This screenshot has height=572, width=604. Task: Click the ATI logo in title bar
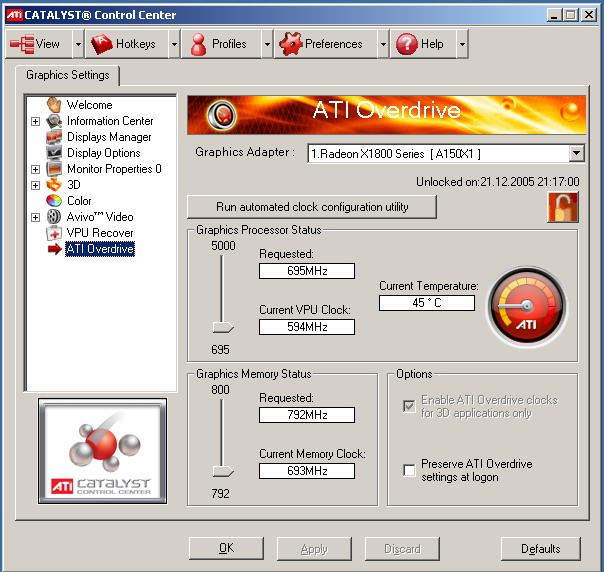coord(14,15)
